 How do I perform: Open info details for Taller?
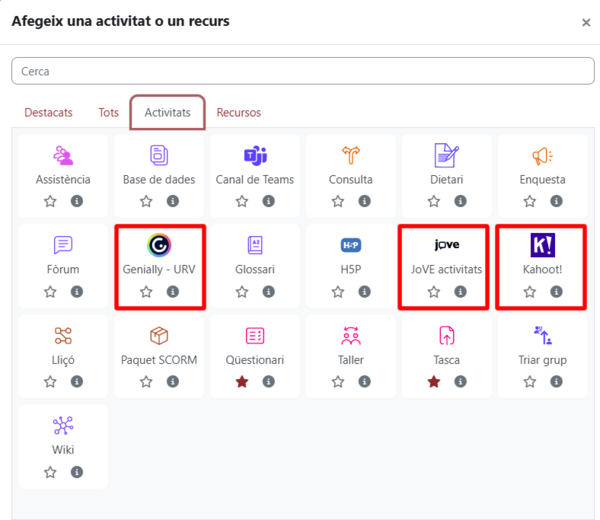364,382
